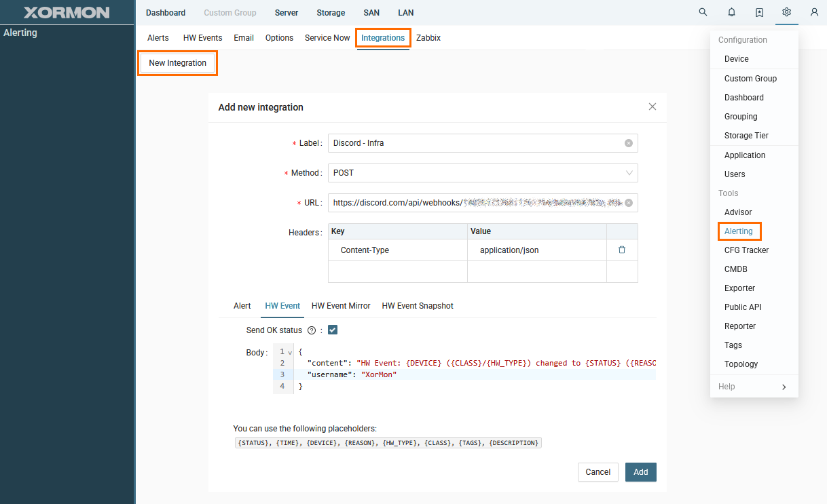This screenshot has width=827, height=504.
Task: Clear the URL field with the x icon
Action: pyautogui.click(x=629, y=203)
